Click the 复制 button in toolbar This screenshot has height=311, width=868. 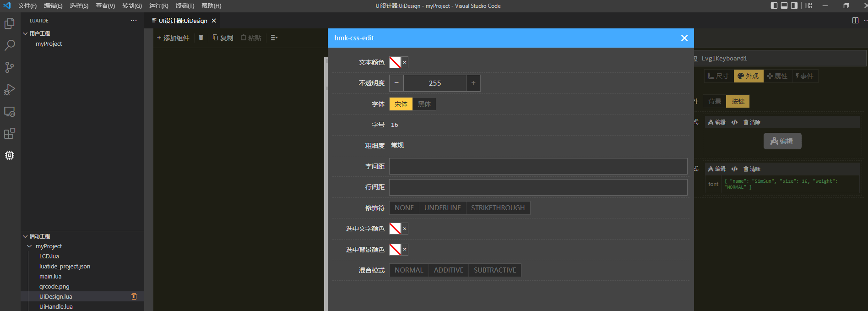click(223, 38)
